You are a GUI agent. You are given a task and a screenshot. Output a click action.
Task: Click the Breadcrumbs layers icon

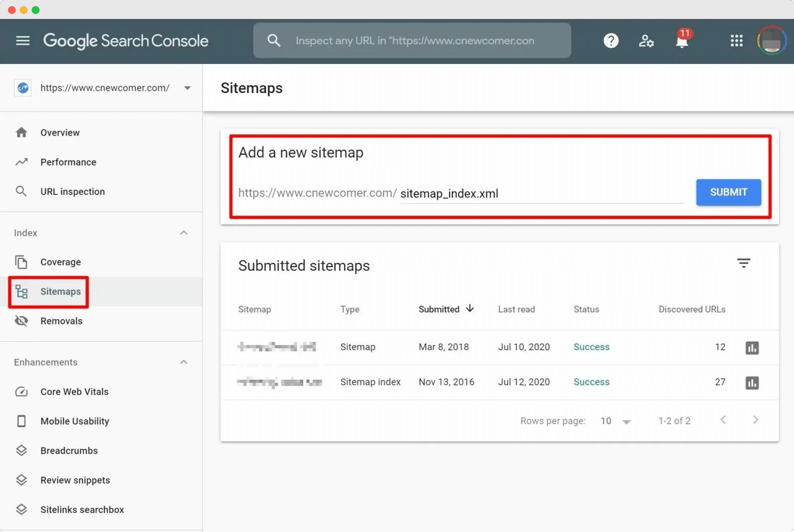[x=21, y=450]
